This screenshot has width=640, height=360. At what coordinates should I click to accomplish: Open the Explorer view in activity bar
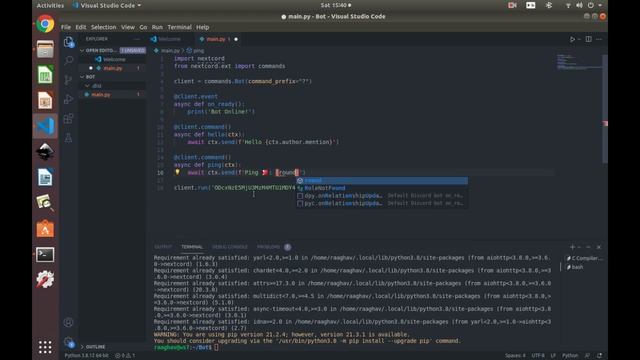tap(69, 42)
